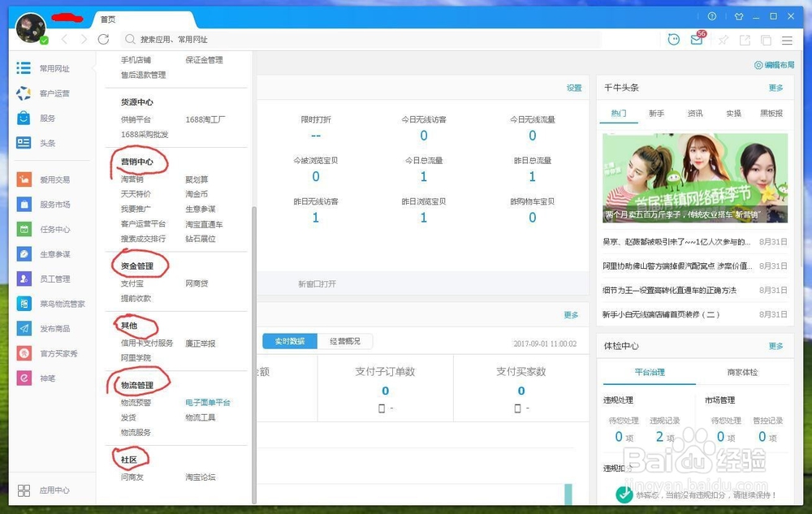Viewport: 812px width, 514px height.
Task: Open the smiley face chat icon
Action: (674, 39)
